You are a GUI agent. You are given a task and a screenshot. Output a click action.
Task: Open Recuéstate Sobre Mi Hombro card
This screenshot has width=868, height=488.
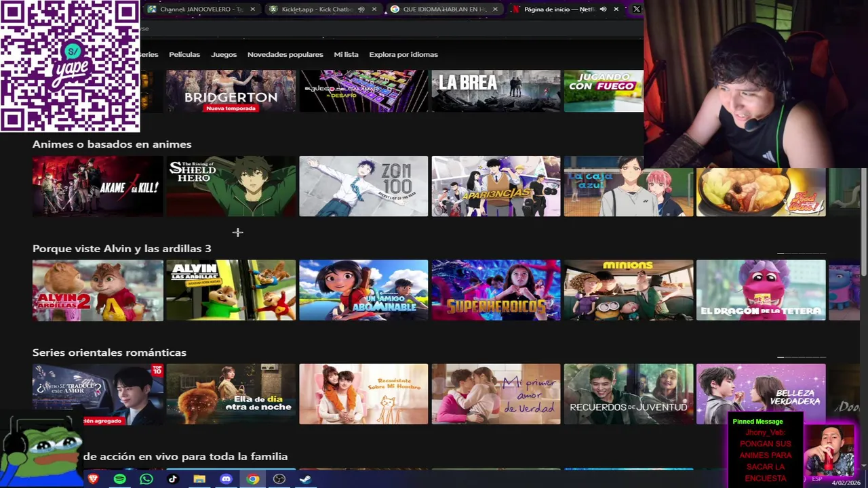click(x=363, y=394)
